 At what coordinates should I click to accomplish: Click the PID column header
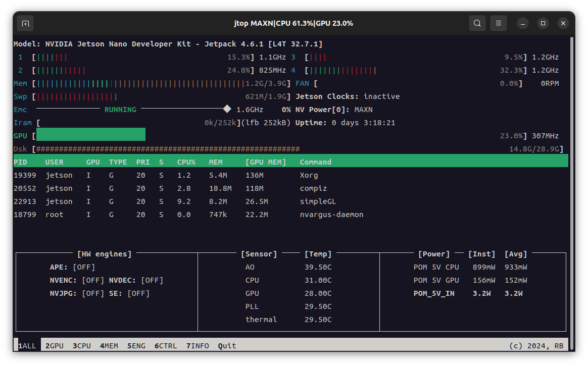[20, 162]
